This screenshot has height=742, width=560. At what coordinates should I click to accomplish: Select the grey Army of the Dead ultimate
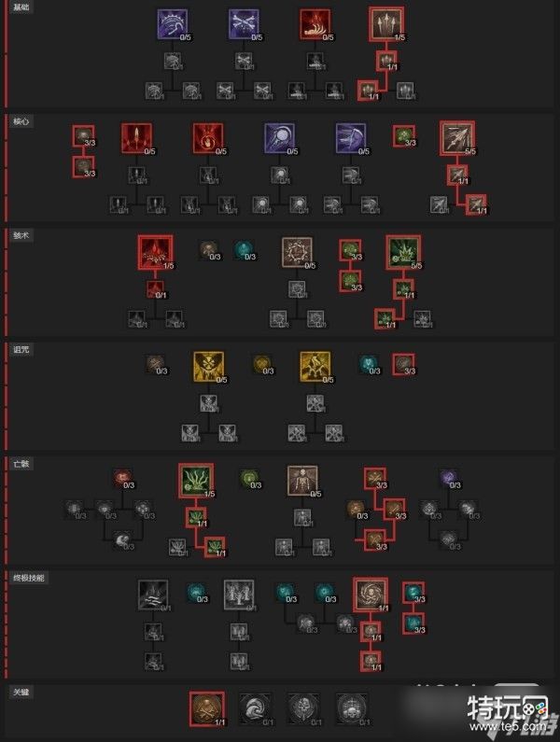coord(239,595)
